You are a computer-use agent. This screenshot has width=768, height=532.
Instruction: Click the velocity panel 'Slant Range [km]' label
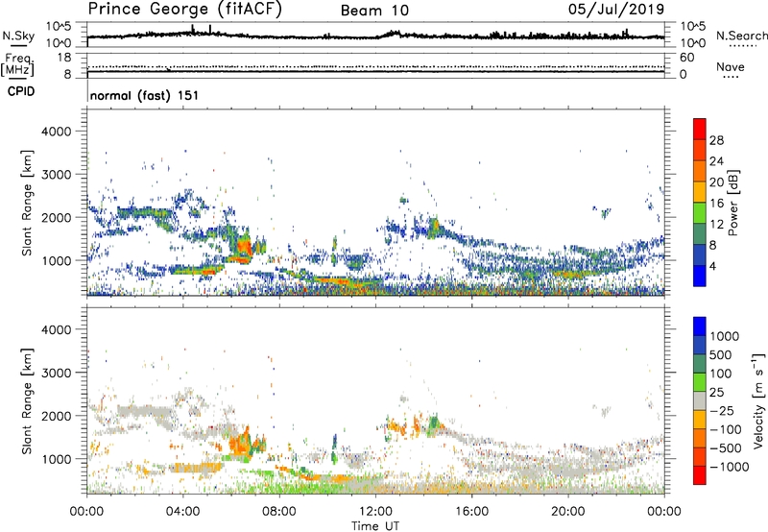tap(27, 401)
